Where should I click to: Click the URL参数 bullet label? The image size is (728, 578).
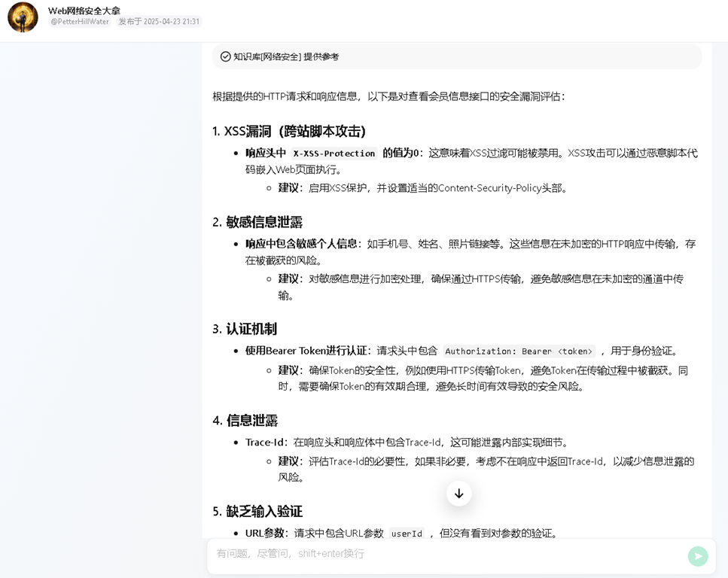click(x=265, y=534)
